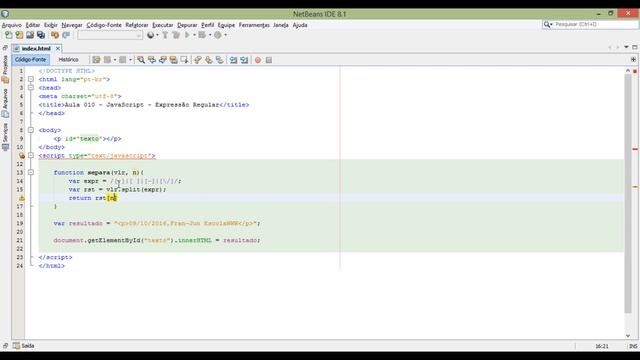Image resolution: width=640 pixels, height=360 pixels.
Task: Click the Stop Macro Recording icon
Action: tap(269, 60)
